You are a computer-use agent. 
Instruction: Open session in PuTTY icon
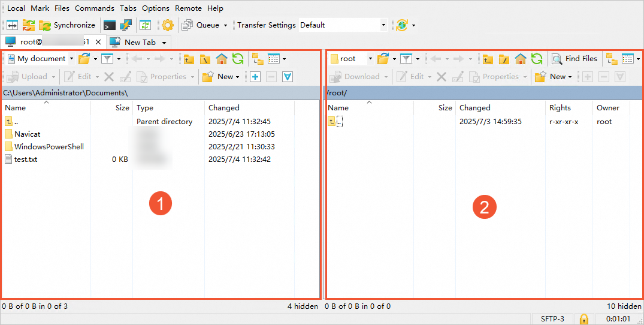125,25
